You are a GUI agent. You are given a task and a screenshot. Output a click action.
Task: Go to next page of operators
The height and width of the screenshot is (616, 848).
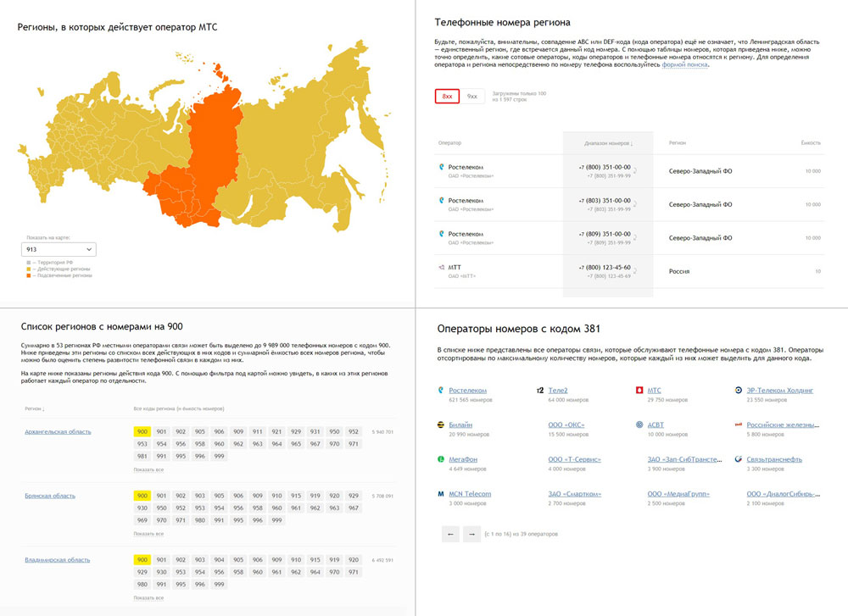[x=470, y=534]
